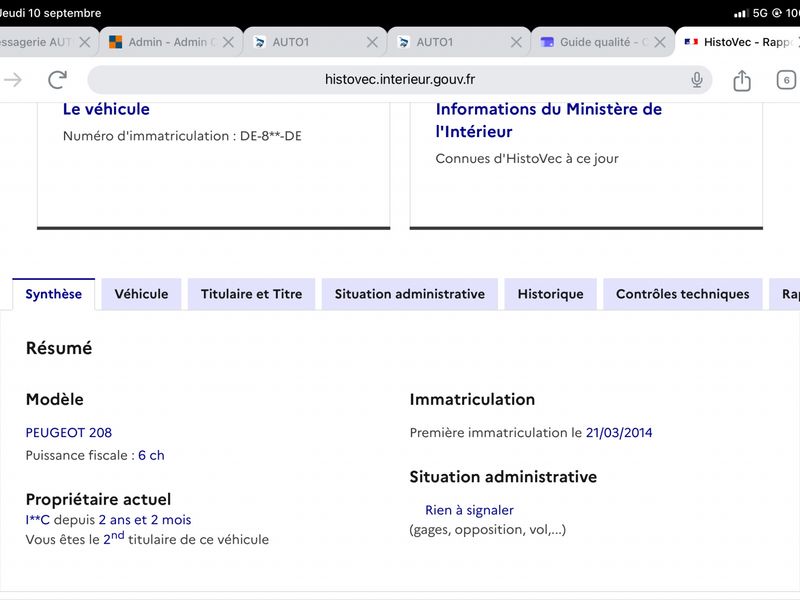Open the tab overview showing 6 tabs
The image size is (800, 600).
click(x=786, y=80)
